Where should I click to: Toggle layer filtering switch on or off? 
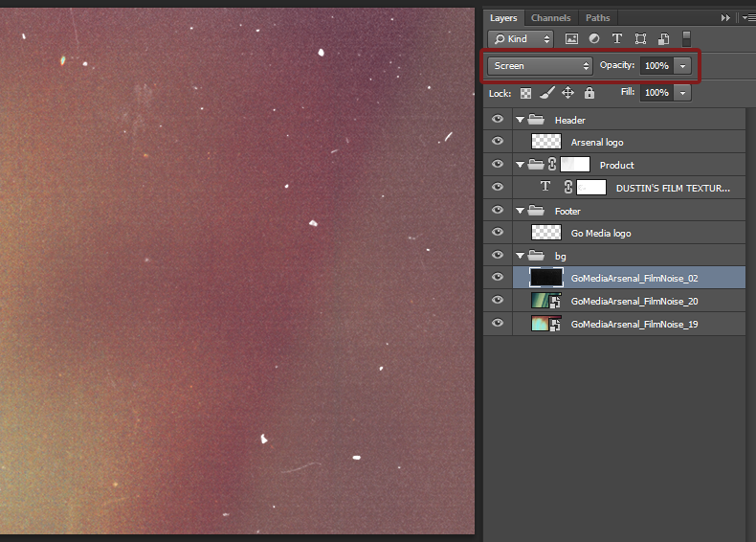[x=686, y=38]
